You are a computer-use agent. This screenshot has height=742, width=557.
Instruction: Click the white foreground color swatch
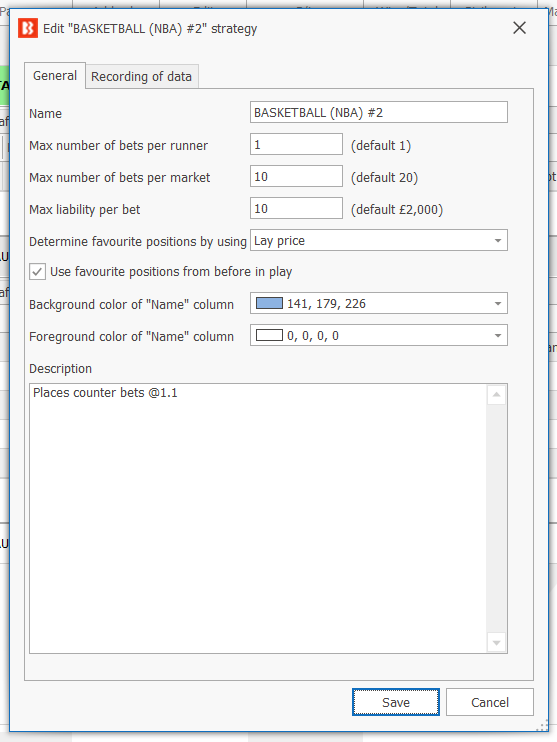(269, 336)
